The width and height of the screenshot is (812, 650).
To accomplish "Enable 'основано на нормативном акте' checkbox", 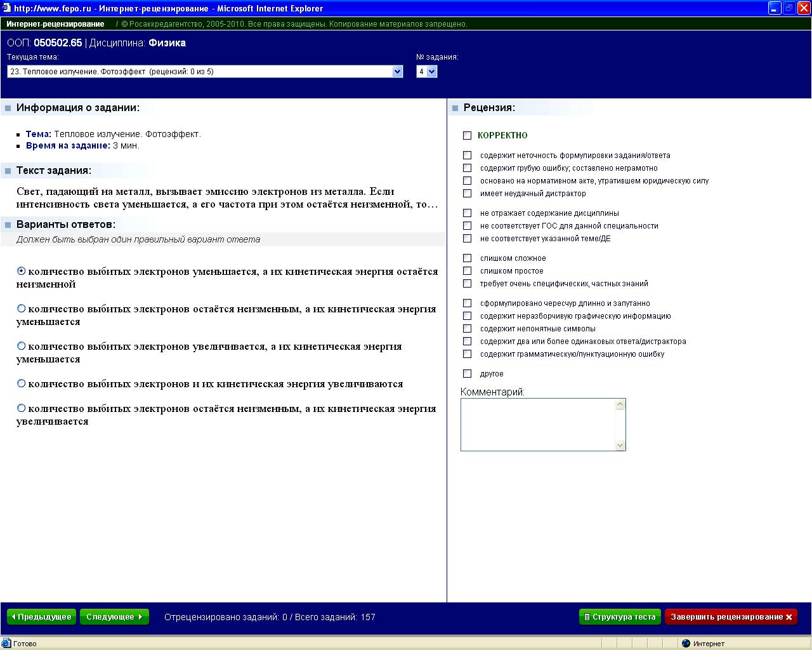I will point(468,180).
